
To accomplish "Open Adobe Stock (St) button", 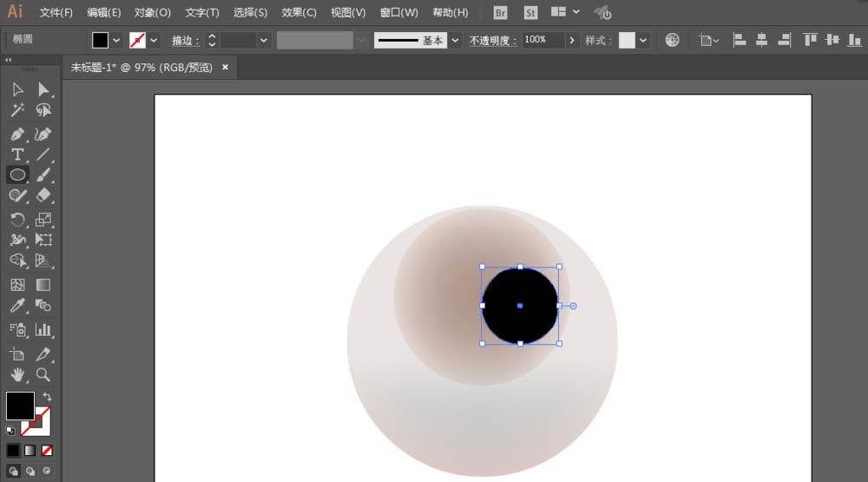I will click(530, 13).
